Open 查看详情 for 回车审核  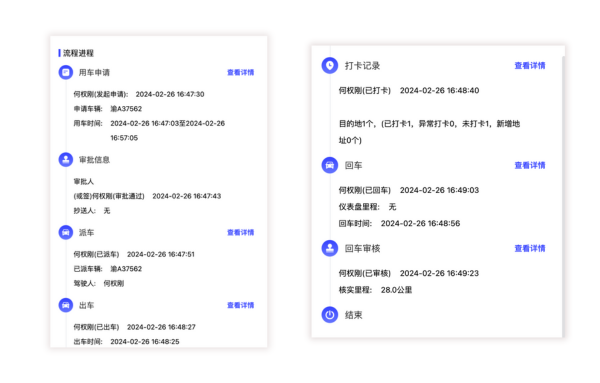[x=530, y=248]
